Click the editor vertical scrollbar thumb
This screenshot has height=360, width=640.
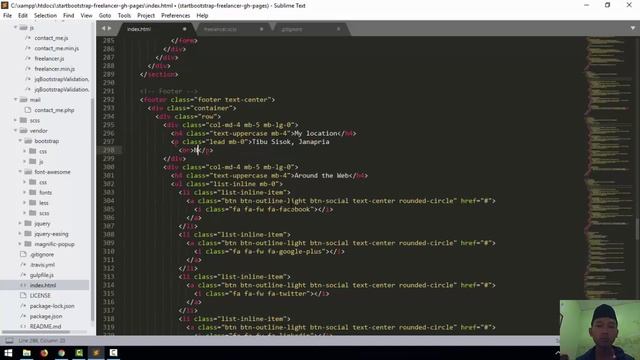638,229
